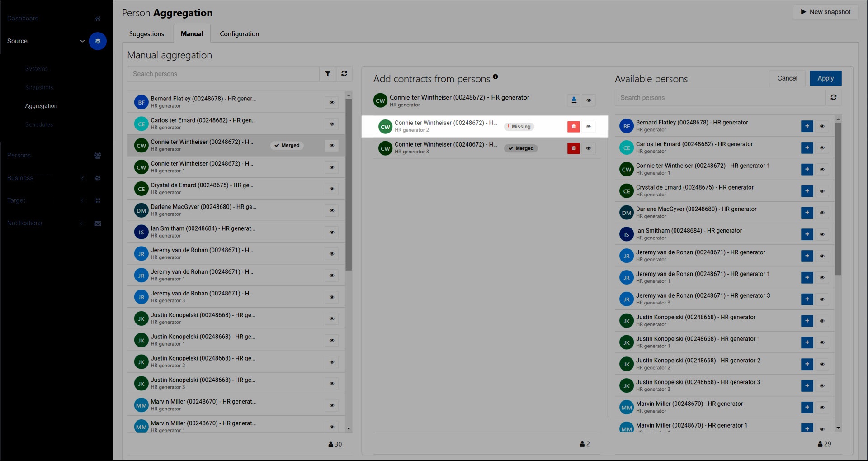This screenshot has width=868, height=461.
Task: Add Bernard Flatley from Available persons
Action: pyautogui.click(x=807, y=126)
